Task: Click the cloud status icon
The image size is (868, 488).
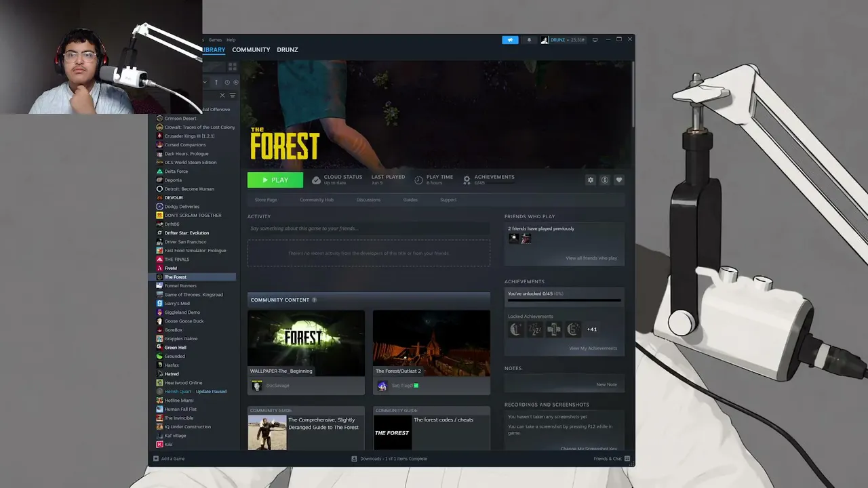Action: tap(316, 180)
